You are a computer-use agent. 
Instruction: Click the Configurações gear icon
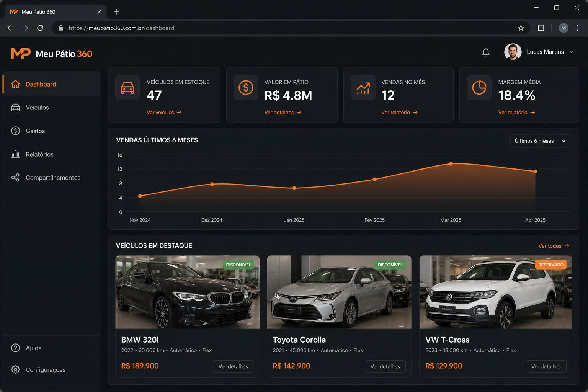coord(15,370)
